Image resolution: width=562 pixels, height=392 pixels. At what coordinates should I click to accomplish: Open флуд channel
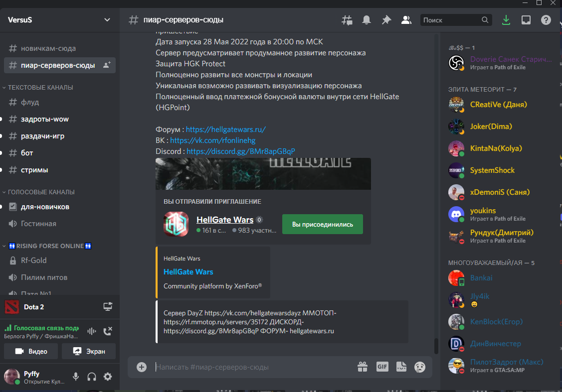pos(59,102)
